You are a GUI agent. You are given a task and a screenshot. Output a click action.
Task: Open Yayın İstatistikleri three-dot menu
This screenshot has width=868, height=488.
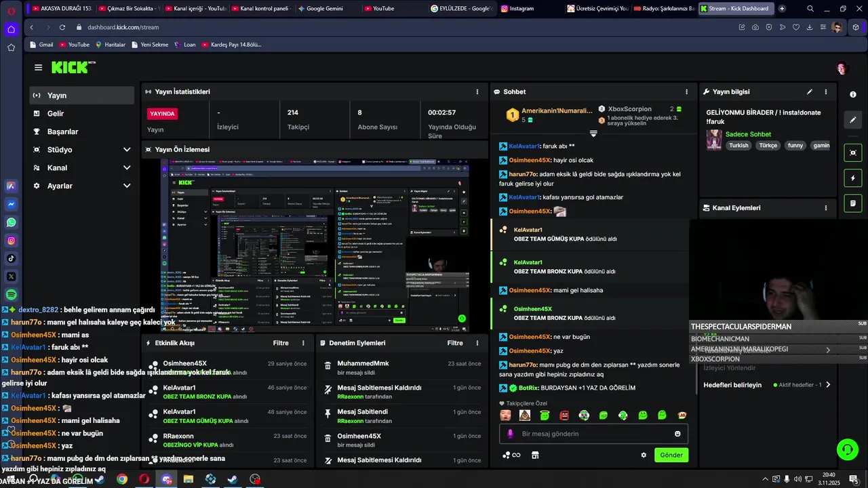point(477,91)
